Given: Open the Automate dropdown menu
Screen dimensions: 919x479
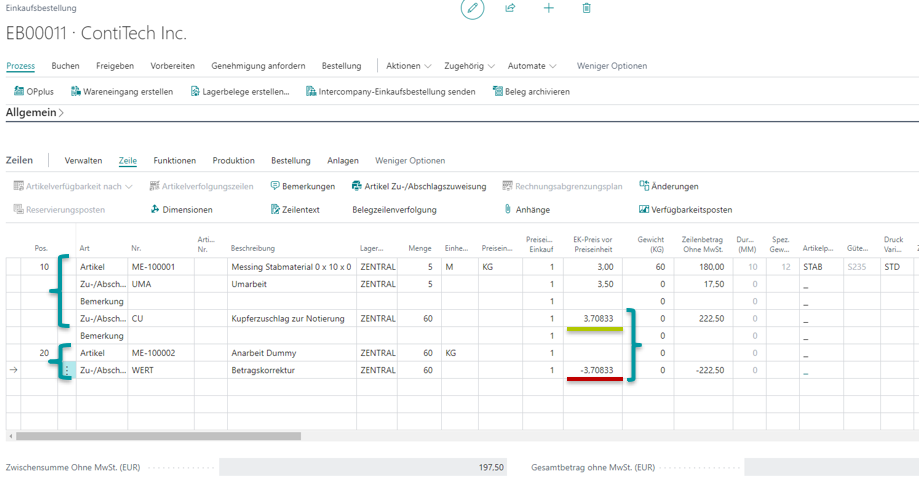Looking at the screenshot, I should (x=532, y=66).
